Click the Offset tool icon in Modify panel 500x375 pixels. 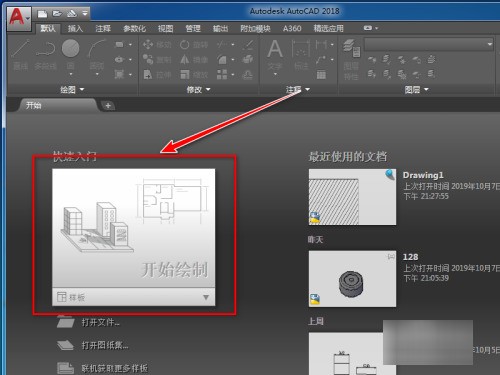pos(248,75)
